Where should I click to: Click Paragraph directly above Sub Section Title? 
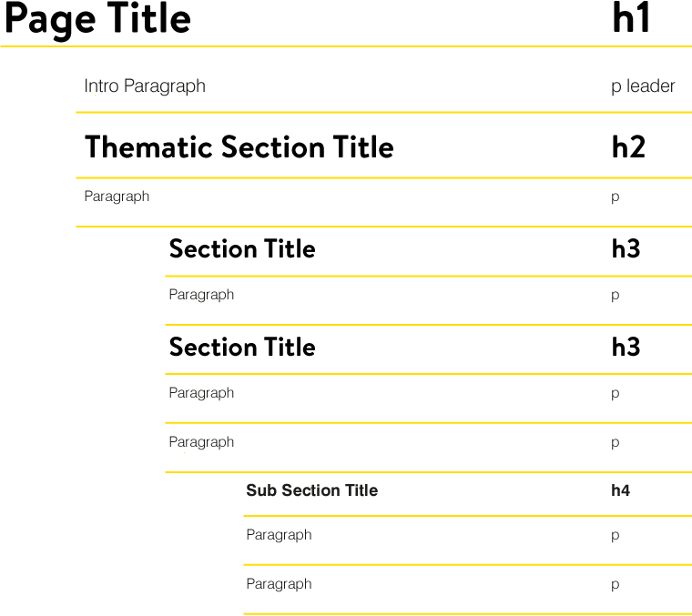[x=201, y=442]
